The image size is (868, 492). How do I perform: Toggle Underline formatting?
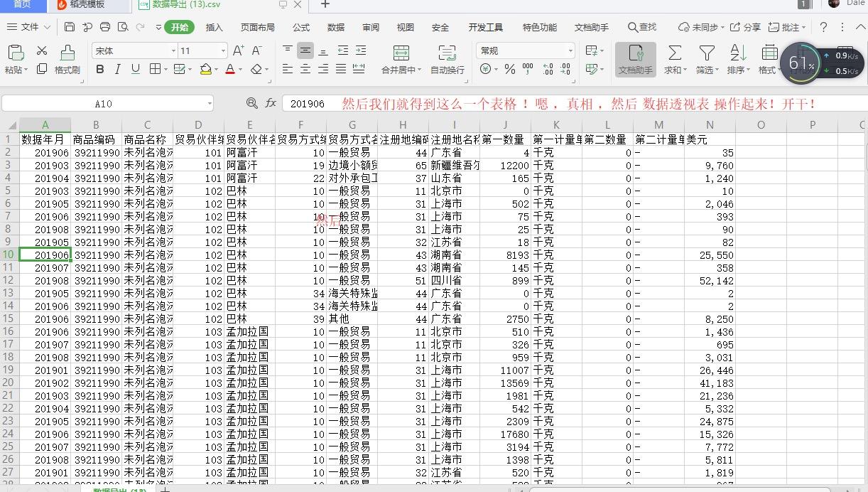pos(135,69)
